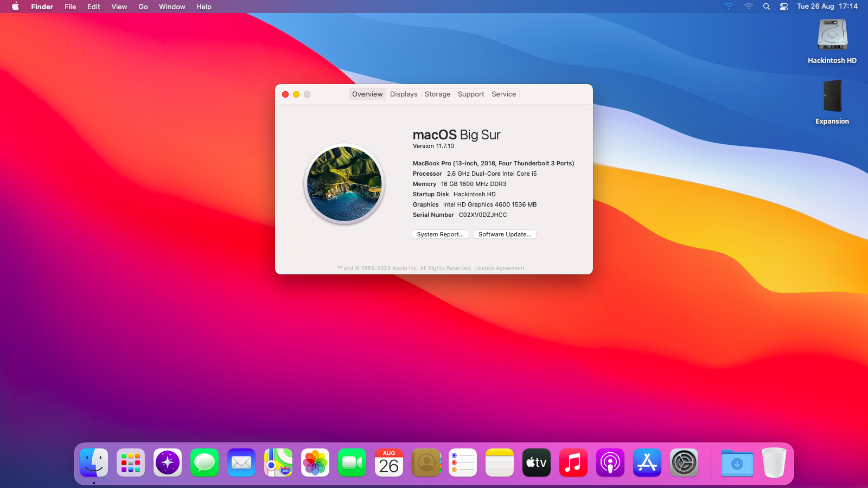Open Notes app in the Dock
Screen dimensions: 868x488
(x=500, y=463)
